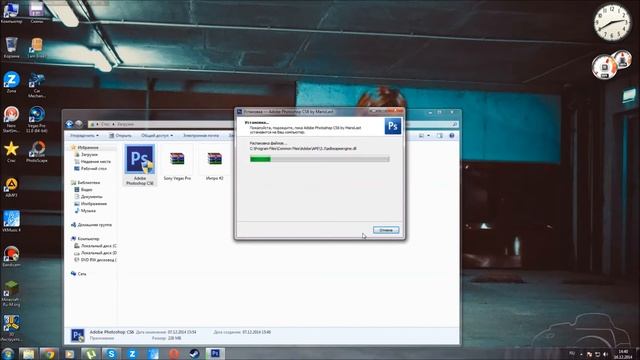Open the Windows Start menu

pyautogui.click(x=8, y=353)
